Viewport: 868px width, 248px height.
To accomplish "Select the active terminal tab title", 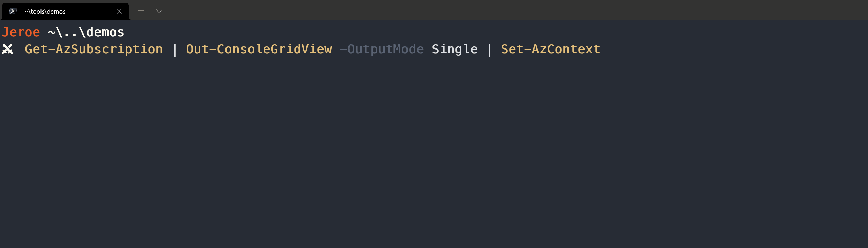I will tap(45, 11).
